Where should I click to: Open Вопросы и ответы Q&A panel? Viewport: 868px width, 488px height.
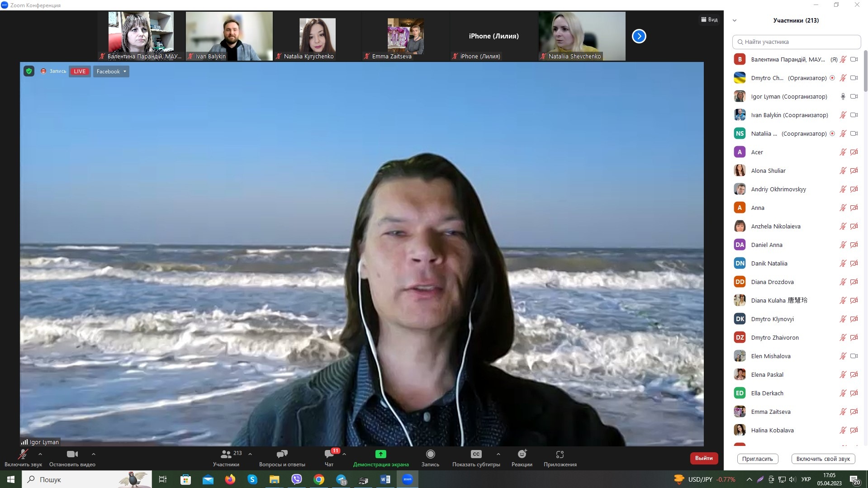[x=282, y=458]
